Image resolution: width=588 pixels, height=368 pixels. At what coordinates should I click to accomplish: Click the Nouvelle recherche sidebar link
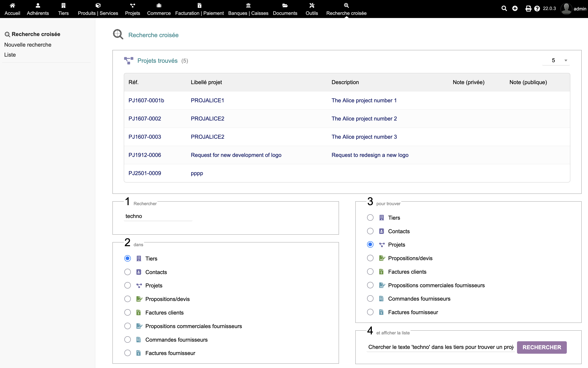coord(28,45)
